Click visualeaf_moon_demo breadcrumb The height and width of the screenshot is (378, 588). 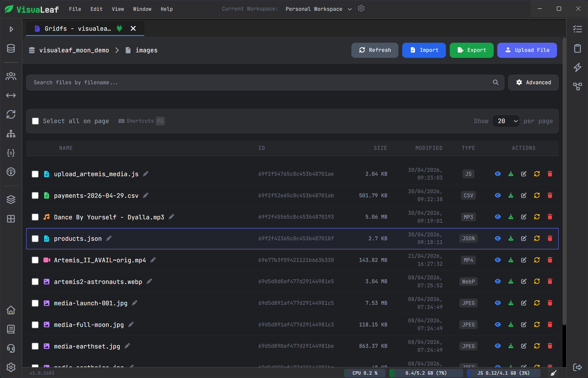coord(74,50)
